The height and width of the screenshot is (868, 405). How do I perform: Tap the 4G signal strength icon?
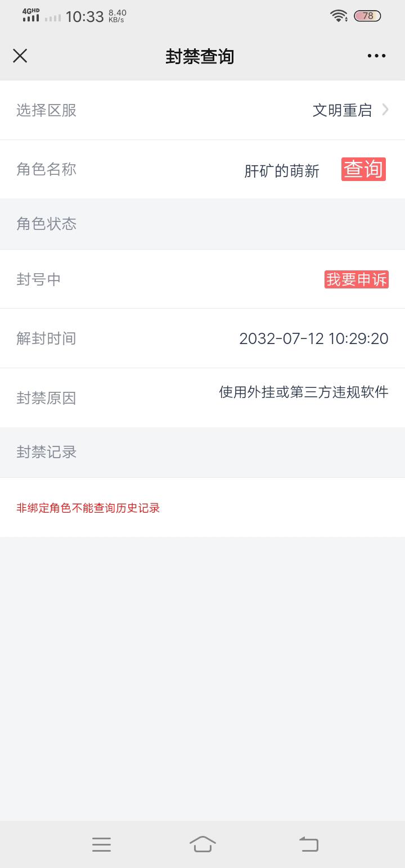pyautogui.click(x=31, y=15)
